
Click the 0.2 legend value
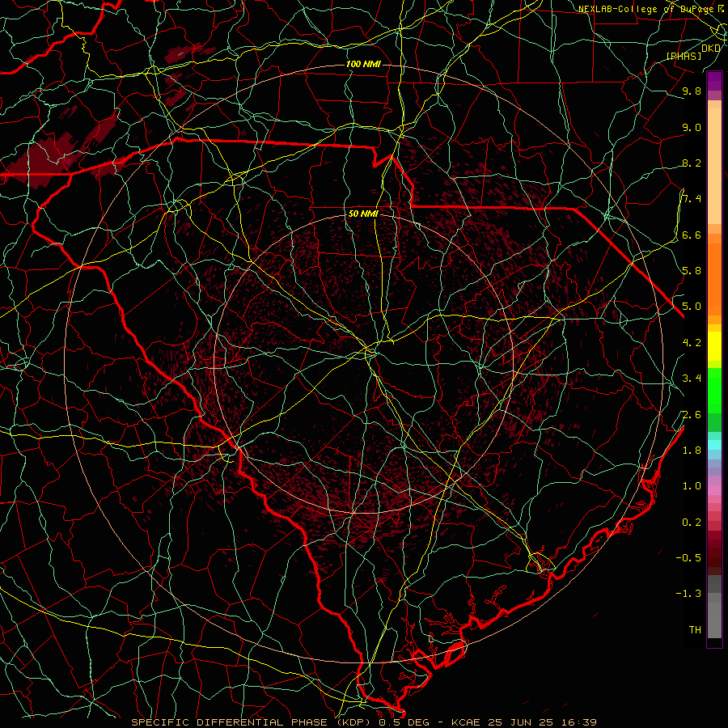pyautogui.click(x=692, y=523)
